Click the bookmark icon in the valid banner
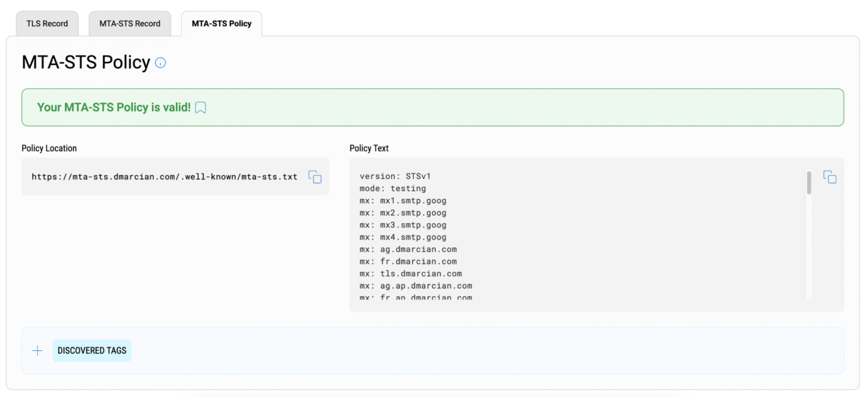Image resolution: width=868 pixels, height=397 pixels. 201,107
